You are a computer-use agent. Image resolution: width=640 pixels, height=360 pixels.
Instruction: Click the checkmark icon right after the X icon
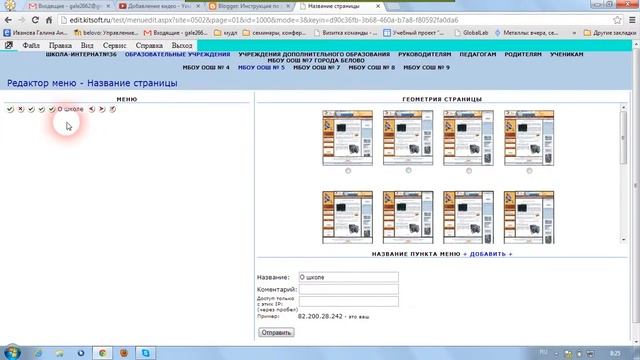[x=31, y=109]
